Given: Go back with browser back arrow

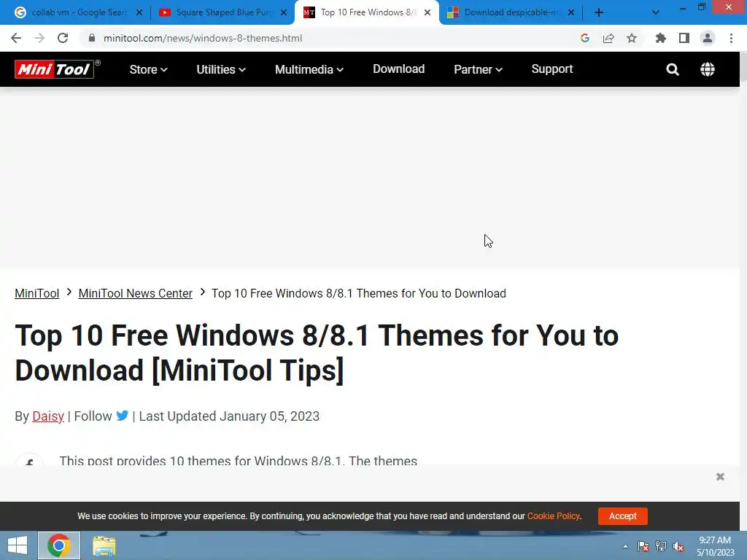Looking at the screenshot, I should (x=16, y=38).
